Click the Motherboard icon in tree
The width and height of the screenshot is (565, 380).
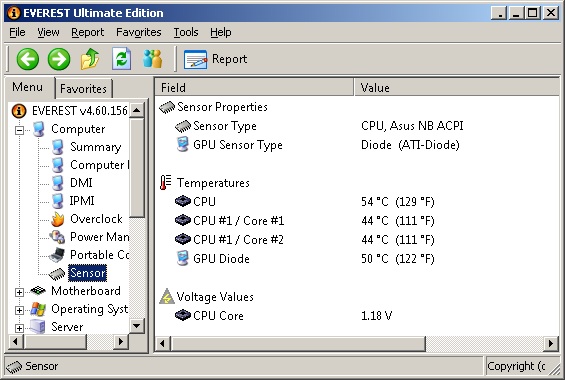point(38,291)
